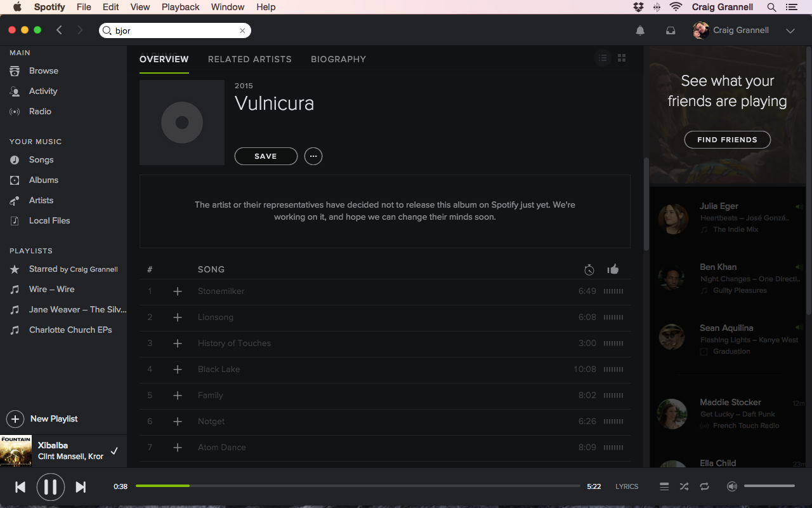This screenshot has width=812, height=508.
Task: Adjust the volume slider
Action: point(769,486)
